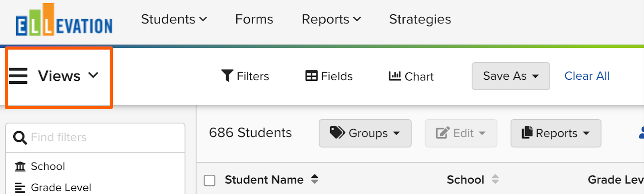
Task: Click the magnifying glass search icon
Action: [x=20, y=138]
